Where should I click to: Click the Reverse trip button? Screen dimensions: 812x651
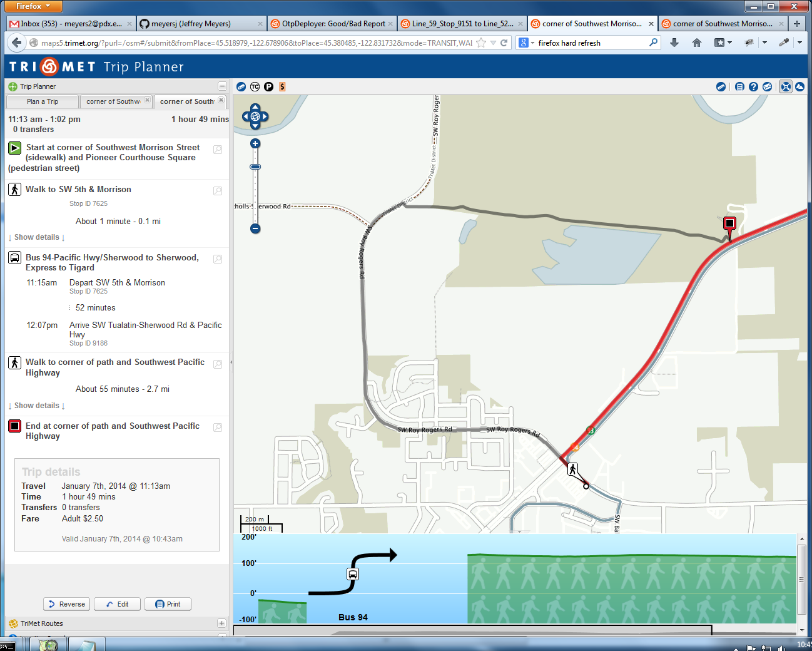66,604
